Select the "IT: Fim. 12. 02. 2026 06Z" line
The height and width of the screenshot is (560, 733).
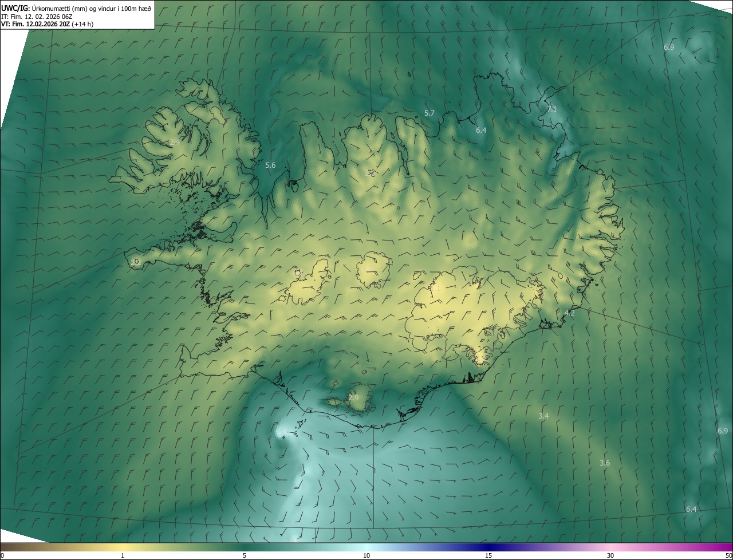[x=37, y=17]
